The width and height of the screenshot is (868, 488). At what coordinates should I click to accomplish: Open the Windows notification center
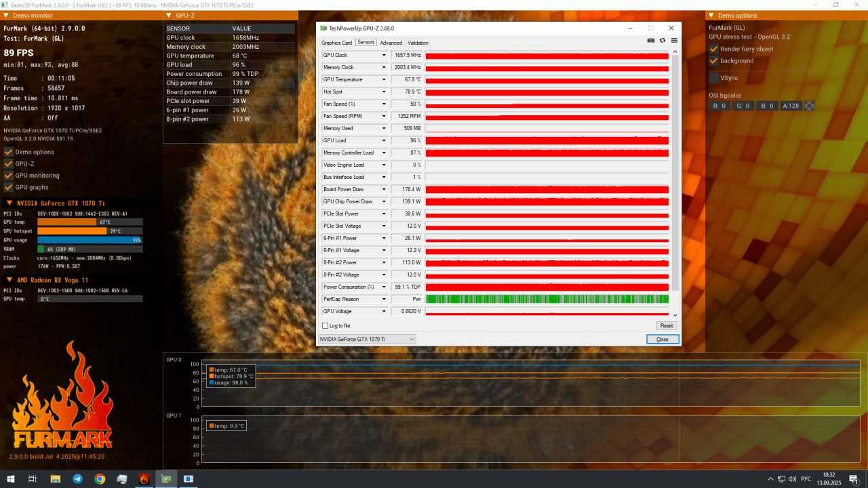(854, 479)
